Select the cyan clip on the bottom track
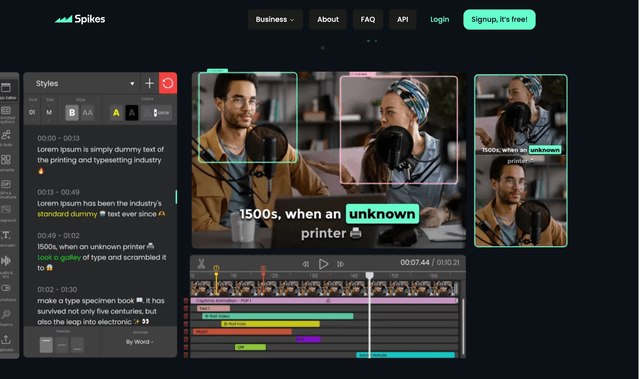The image size is (640, 379). tap(405, 355)
